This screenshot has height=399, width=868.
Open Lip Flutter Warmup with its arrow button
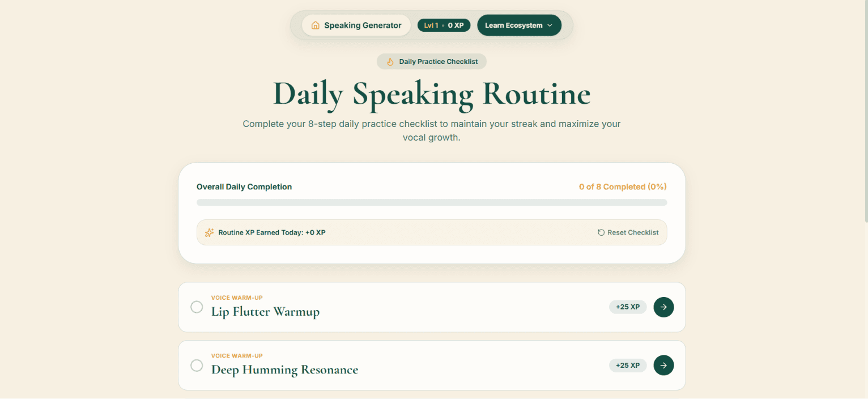click(663, 307)
